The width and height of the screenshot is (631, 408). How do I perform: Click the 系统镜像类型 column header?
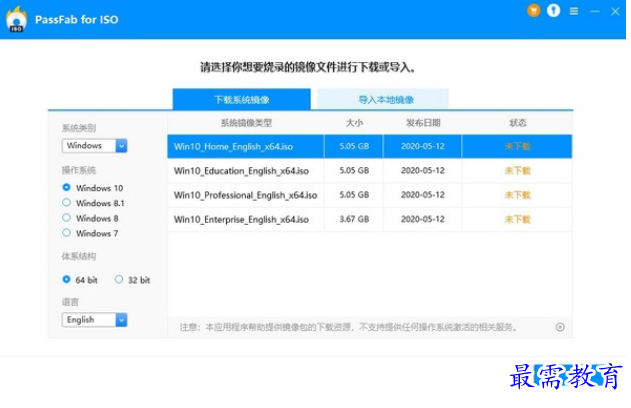tap(246, 123)
